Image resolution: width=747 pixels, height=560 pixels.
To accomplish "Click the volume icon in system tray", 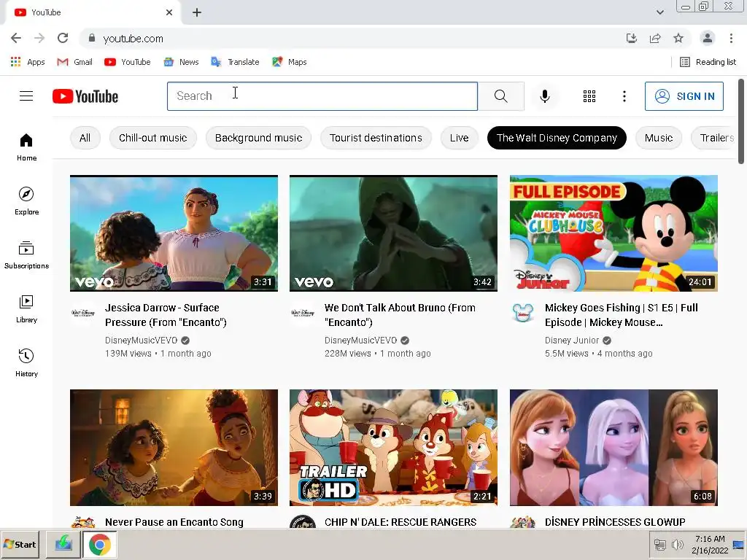I will point(677,545).
